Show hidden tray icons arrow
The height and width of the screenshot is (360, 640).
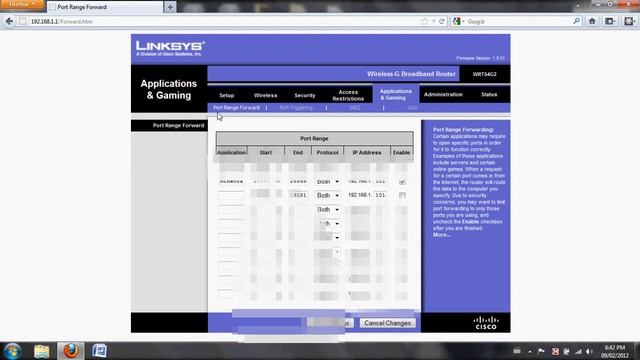[530, 351]
